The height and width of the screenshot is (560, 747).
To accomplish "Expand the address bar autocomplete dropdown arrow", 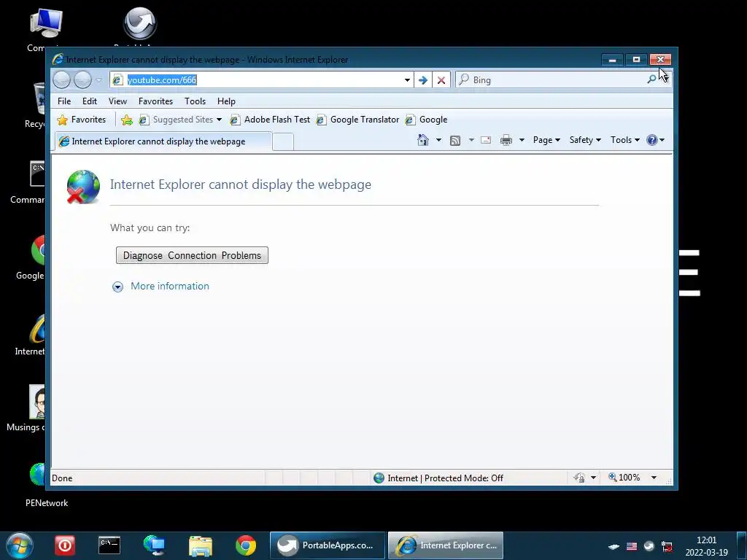I will (407, 80).
